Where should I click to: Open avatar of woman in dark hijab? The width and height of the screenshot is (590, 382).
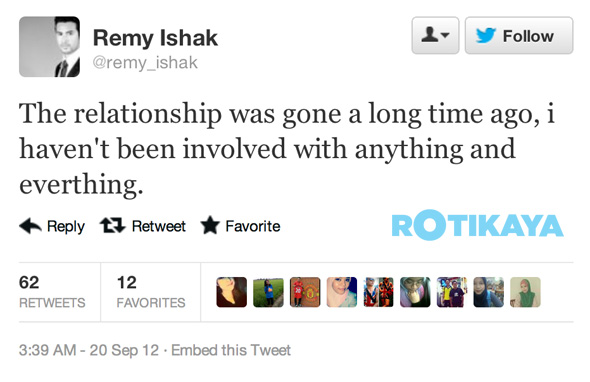[x=488, y=292]
